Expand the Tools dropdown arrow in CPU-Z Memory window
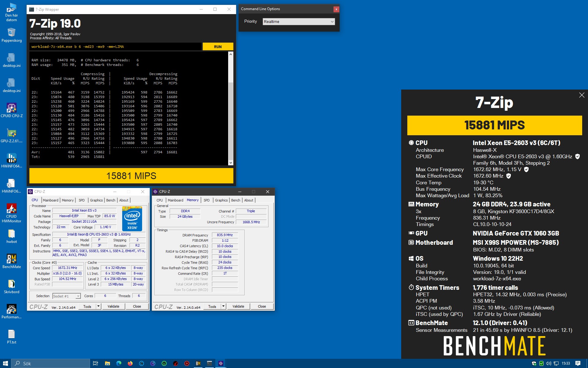Viewport: 588px width, 368px height. (x=223, y=306)
